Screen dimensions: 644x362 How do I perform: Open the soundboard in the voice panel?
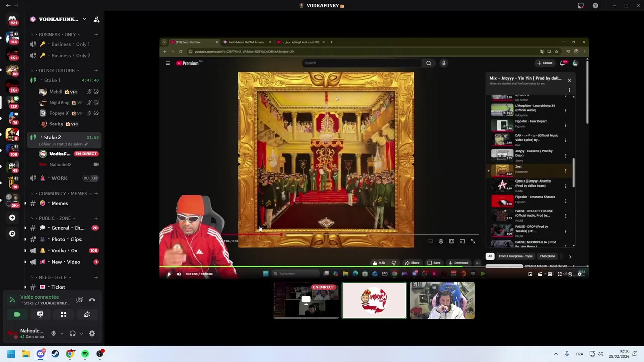coord(87,314)
